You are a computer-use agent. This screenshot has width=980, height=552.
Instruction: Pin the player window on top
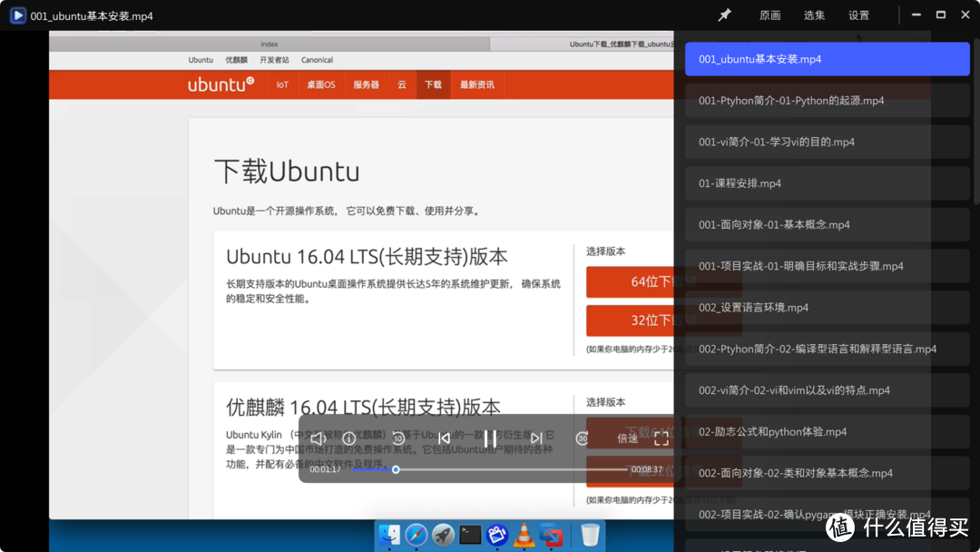click(x=724, y=15)
